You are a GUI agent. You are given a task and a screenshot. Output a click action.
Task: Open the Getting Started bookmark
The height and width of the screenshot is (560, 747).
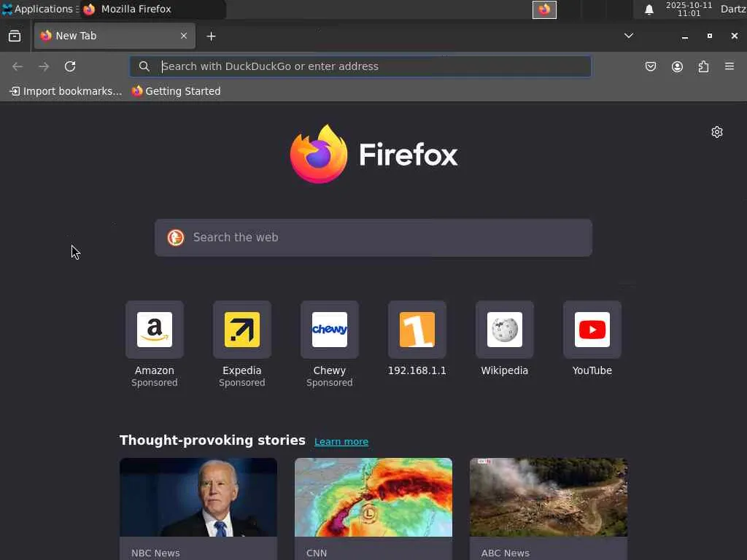pyautogui.click(x=177, y=91)
